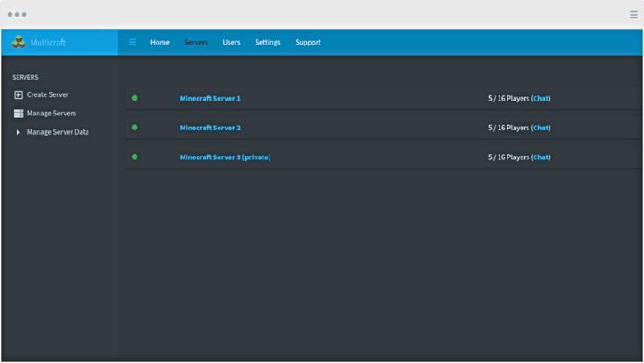Open the Users menu item

[x=231, y=42]
